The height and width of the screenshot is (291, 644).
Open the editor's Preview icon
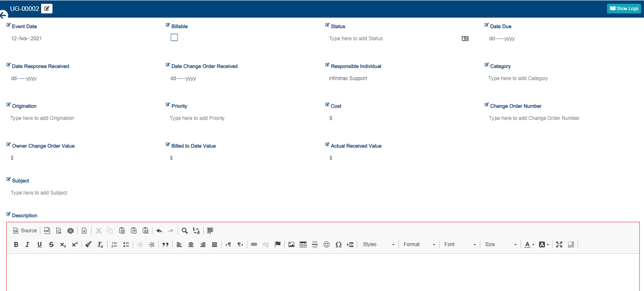pyautogui.click(x=59, y=231)
